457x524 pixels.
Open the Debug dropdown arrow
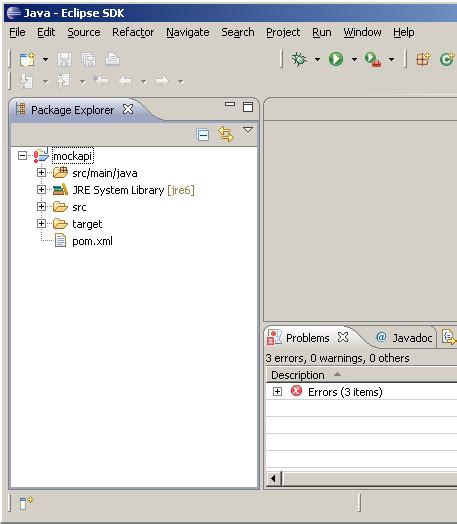click(317, 60)
